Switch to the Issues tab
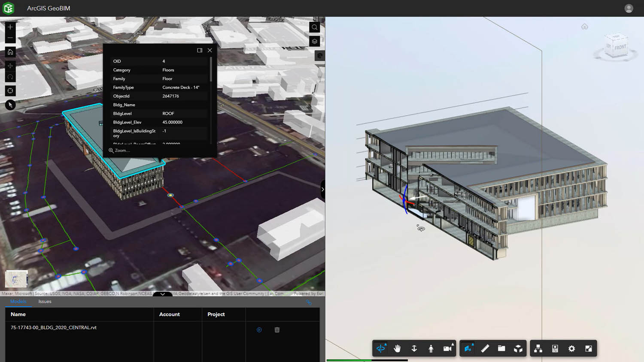Viewport: 644px width, 362px height. click(45, 302)
